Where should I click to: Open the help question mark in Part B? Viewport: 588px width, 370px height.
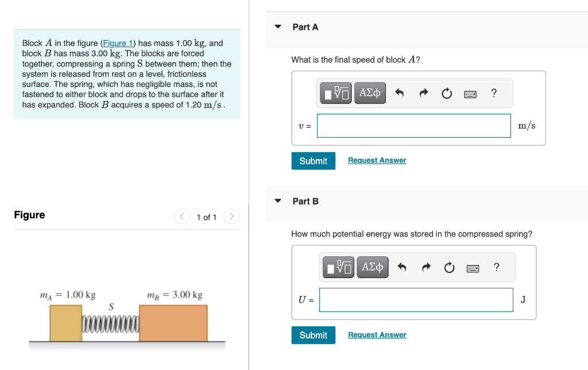496,267
